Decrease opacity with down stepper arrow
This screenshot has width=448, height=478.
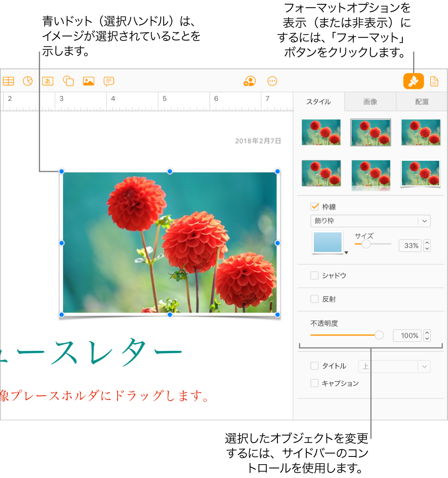point(427,338)
